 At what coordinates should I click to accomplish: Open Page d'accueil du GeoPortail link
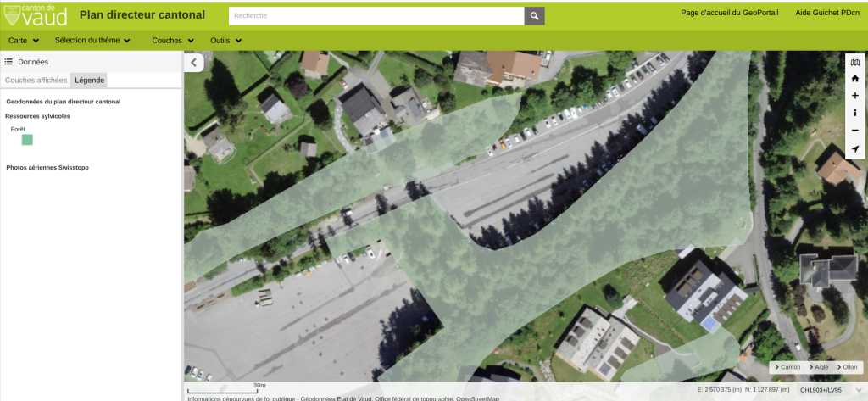[x=731, y=13]
